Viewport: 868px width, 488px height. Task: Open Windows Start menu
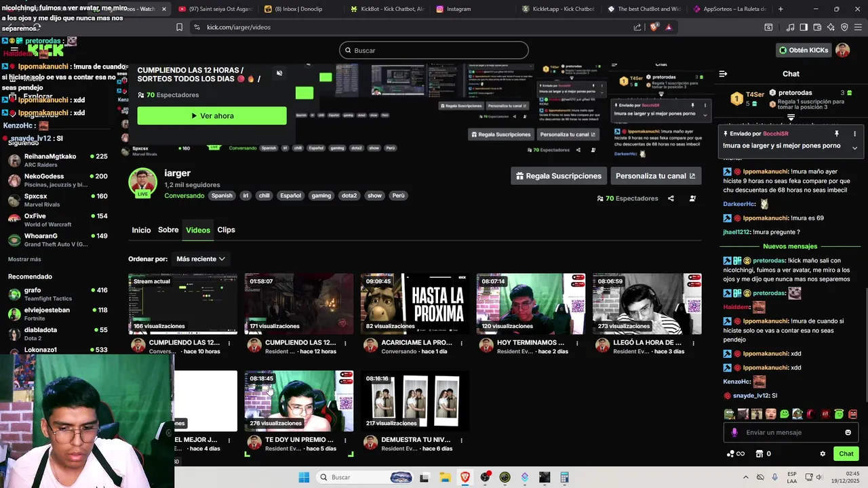click(304, 477)
